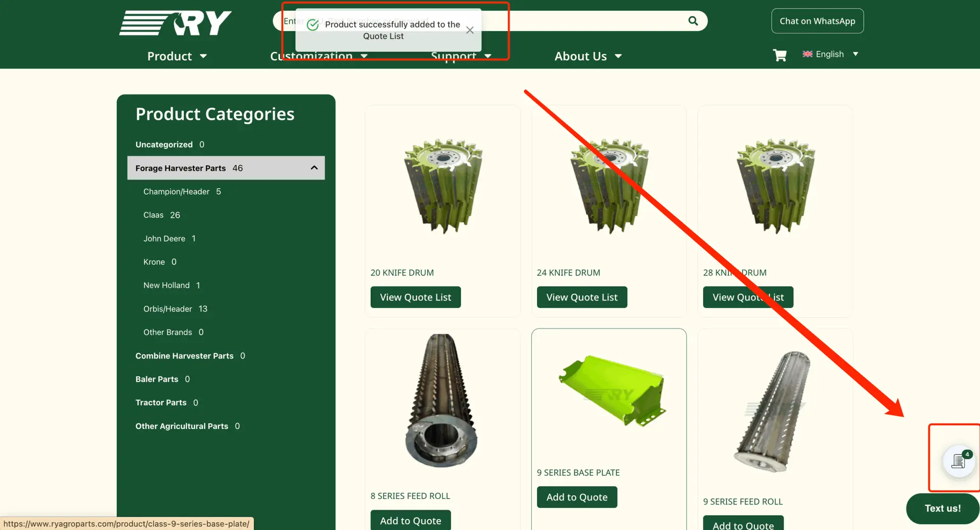This screenshot has height=530, width=980.
Task: Click the search magnifier icon
Action: (x=693, y=21)
